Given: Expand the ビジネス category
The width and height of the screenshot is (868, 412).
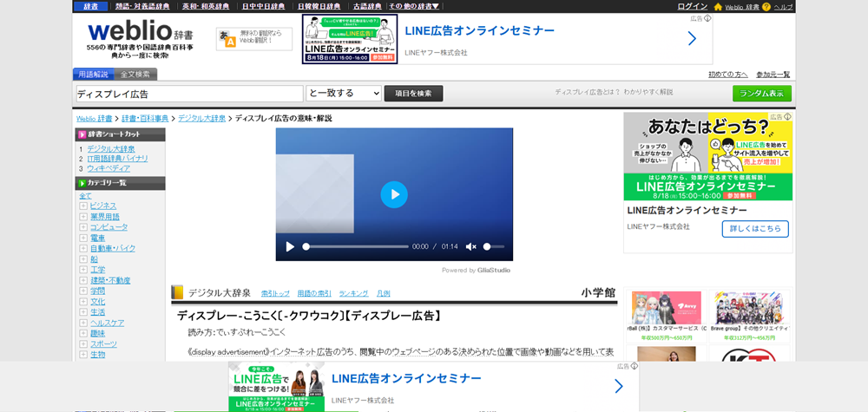Looking at the screenshot, I should pyautogui.click(x=83, y=206).
